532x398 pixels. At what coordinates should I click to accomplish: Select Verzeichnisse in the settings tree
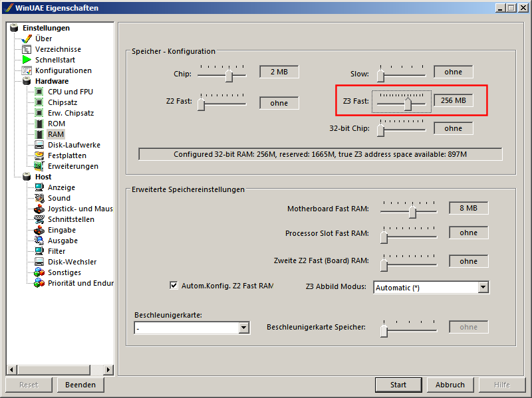(x=58, y=49)
